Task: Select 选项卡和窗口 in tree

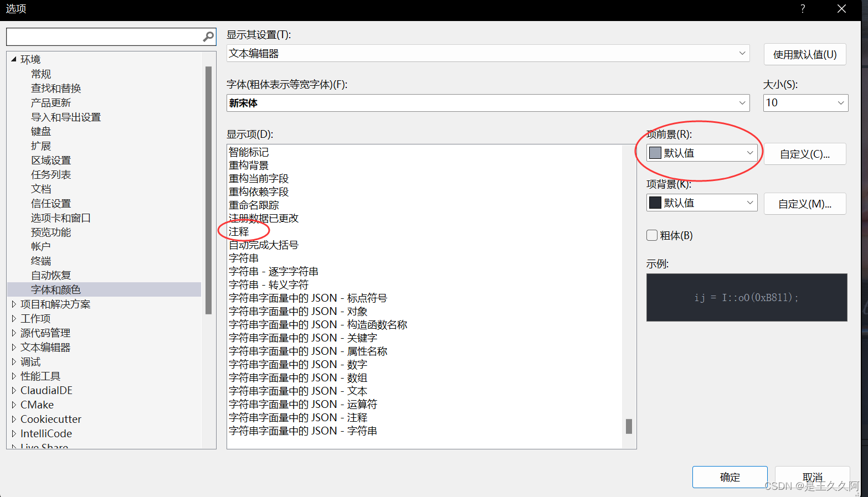Action: 61,218
